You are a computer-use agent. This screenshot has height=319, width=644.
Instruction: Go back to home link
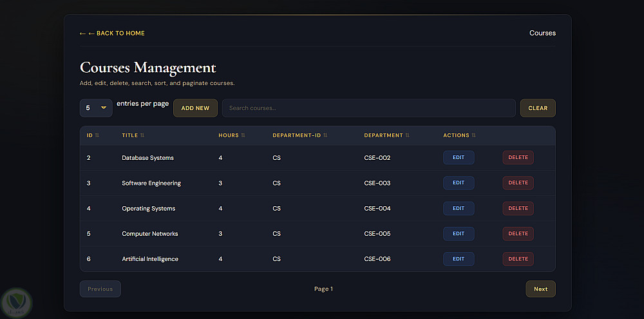pos(112,34)
